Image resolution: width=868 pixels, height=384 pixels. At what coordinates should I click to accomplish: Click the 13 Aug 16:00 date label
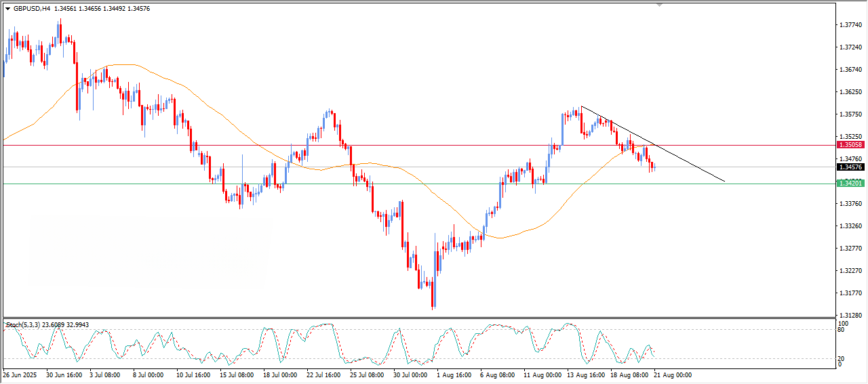[587, 375]
